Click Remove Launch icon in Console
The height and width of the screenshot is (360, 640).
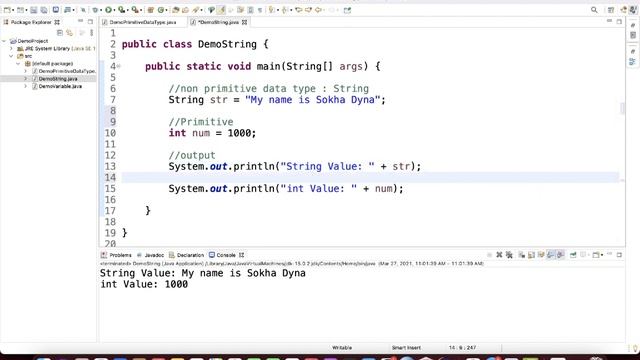(499, 255)
